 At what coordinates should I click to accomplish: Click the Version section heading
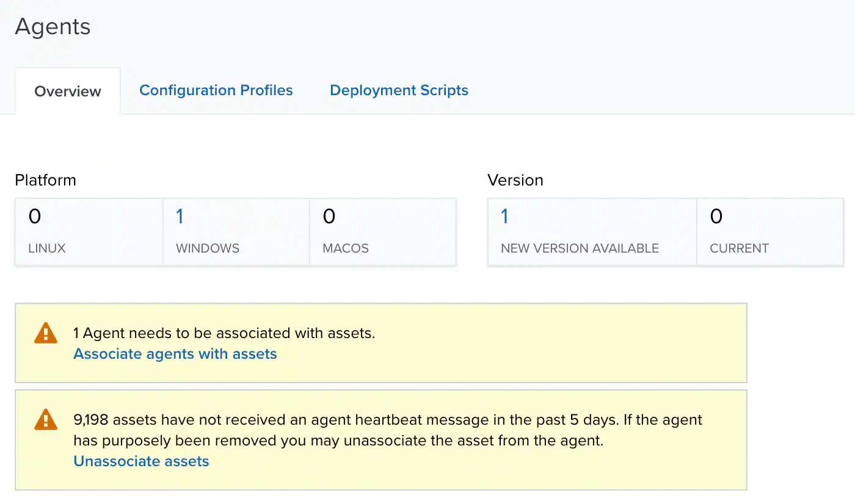point(515,180)
